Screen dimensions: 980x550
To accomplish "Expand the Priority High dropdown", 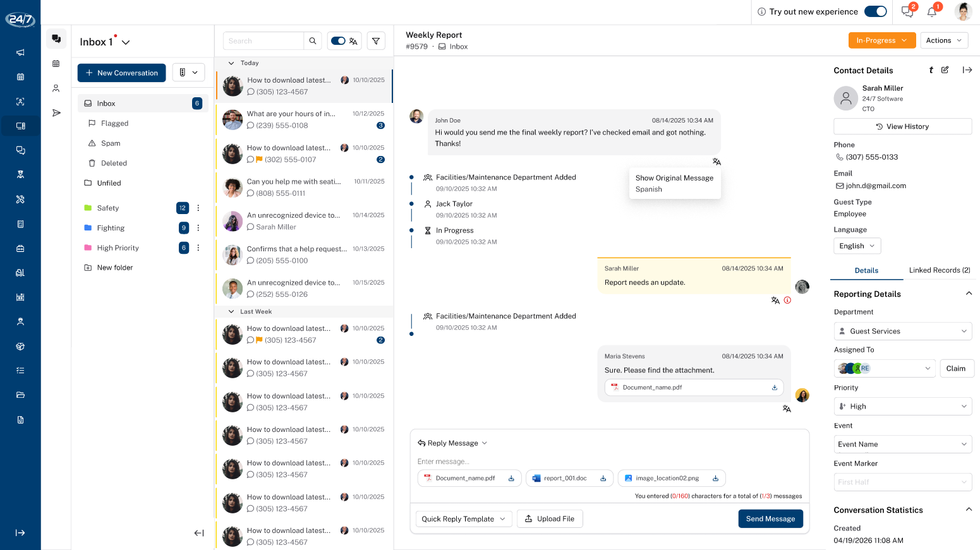I will tap(902, 407).
